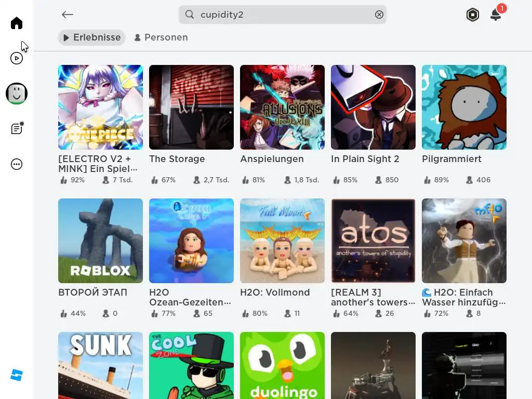Open the Charts play icon in sidebar
This screenshot has width=532, height=399.
(x=16, y=58)
